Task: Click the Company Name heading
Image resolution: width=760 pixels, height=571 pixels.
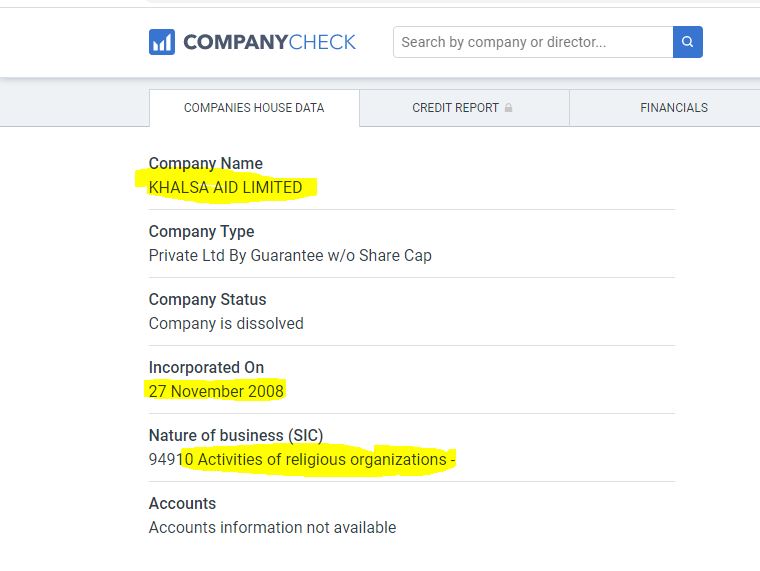Action: pyautogui.click(x=206, y=164)
